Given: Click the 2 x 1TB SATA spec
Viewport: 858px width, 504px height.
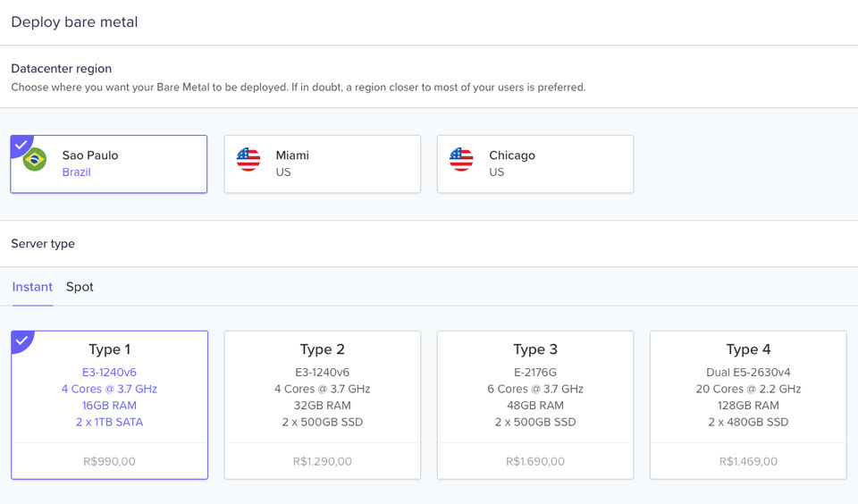Looking at the screenshot, I should pos(109,422).
